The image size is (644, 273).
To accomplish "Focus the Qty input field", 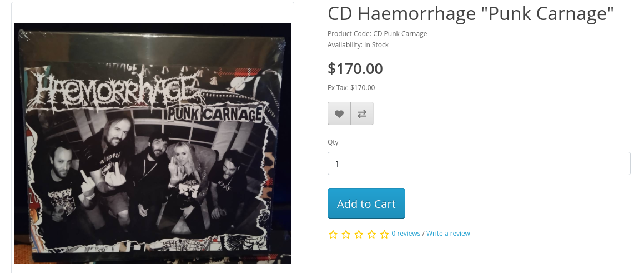I will tap(479, 163).
